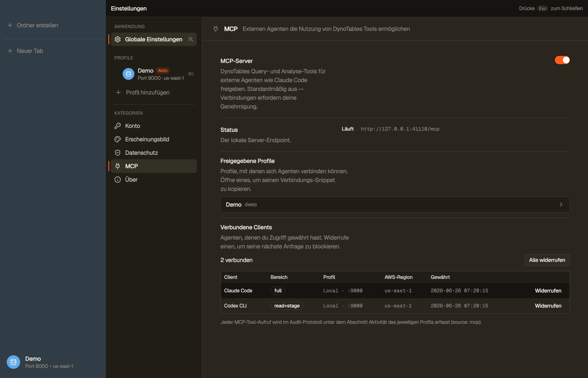Click Codex CLI's us-east-1 region cell
This screenshot has height=378, width=588.
pos(398,306)
